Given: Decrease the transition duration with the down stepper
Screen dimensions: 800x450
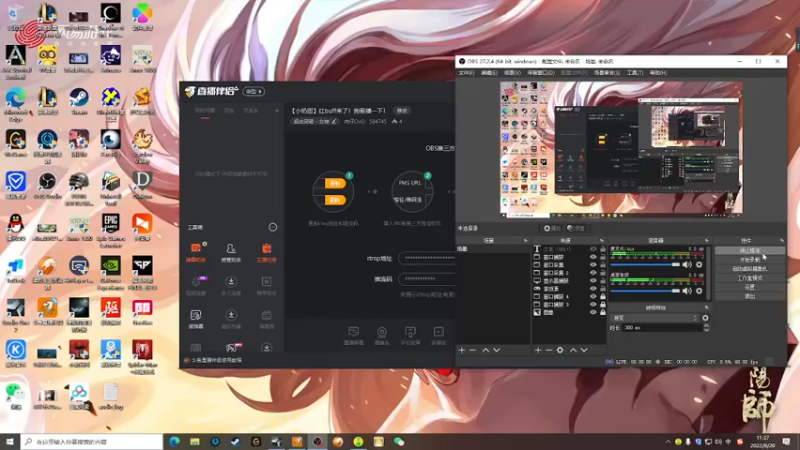Looking at the screenshot, I should coord(706,330).
